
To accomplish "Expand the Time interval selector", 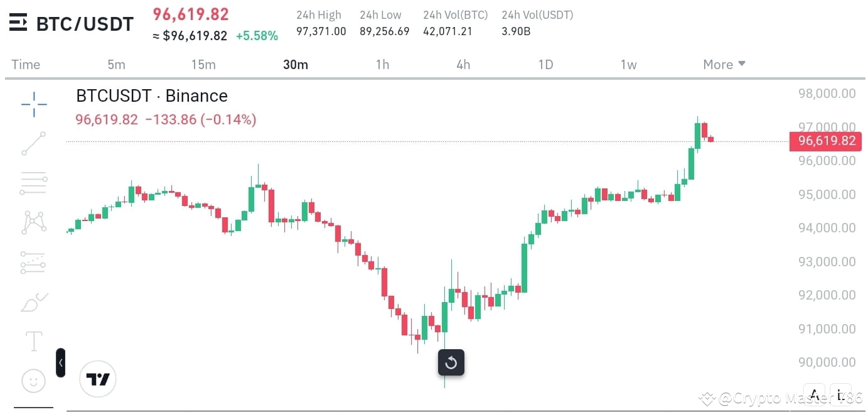I will coord(25,64).
